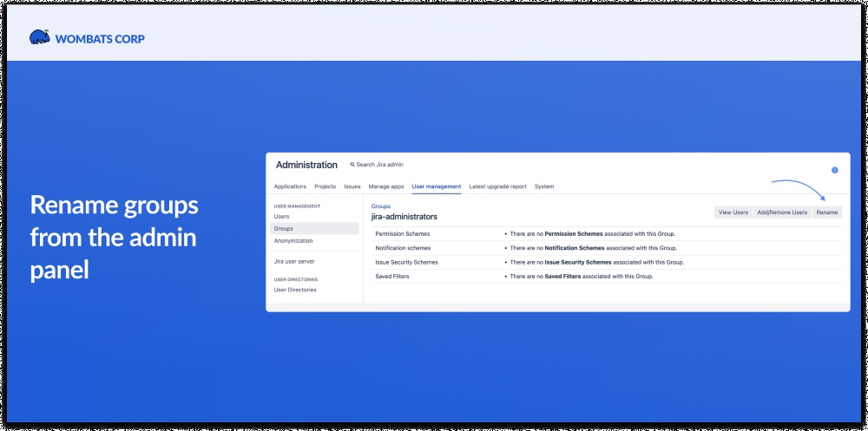Go to the Manage apps tab
868x431 pixels.
[386, 186]
